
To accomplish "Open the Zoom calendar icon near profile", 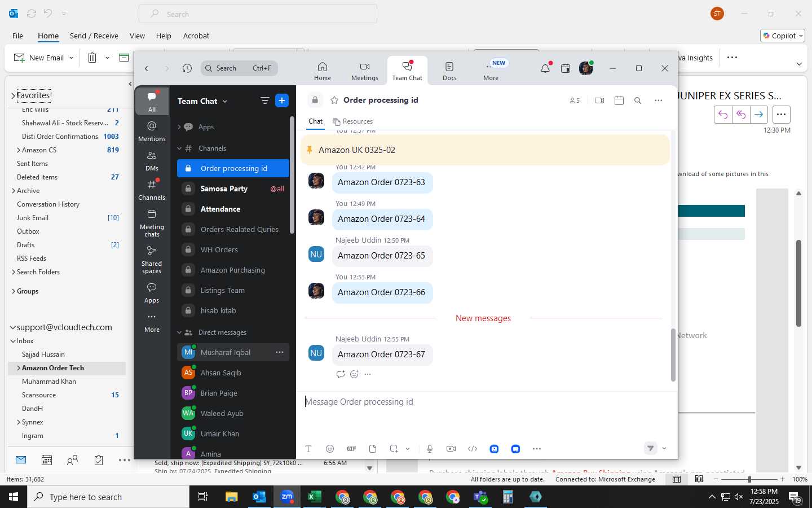I will (566, 68).
